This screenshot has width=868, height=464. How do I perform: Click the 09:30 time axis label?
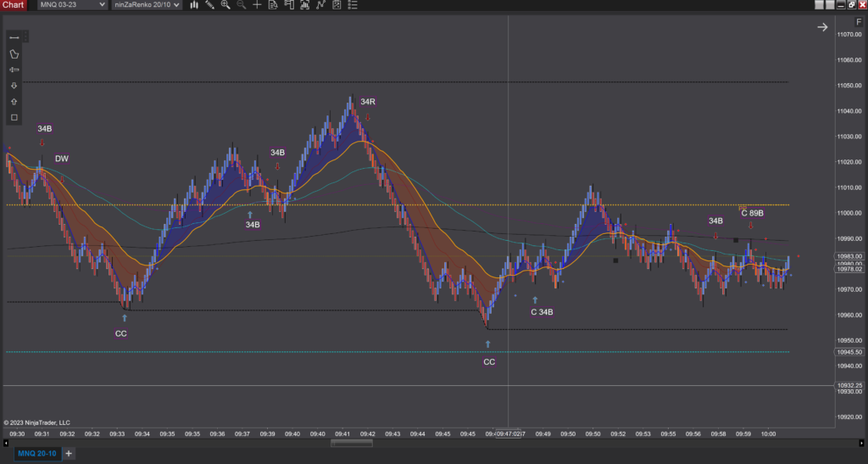(17, 434)
